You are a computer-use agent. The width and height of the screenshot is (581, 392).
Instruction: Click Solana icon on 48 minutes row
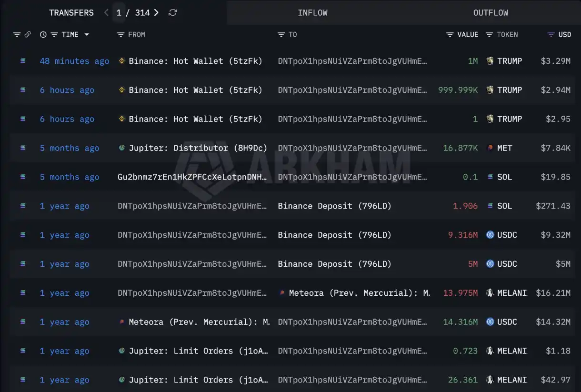[x=22, y=61]
